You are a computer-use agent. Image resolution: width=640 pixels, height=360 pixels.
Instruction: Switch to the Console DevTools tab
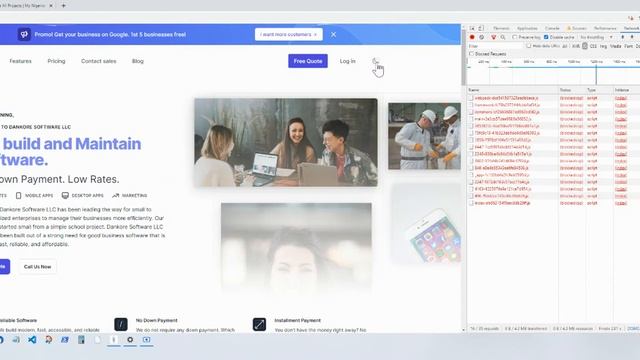[x=552, y=28]
